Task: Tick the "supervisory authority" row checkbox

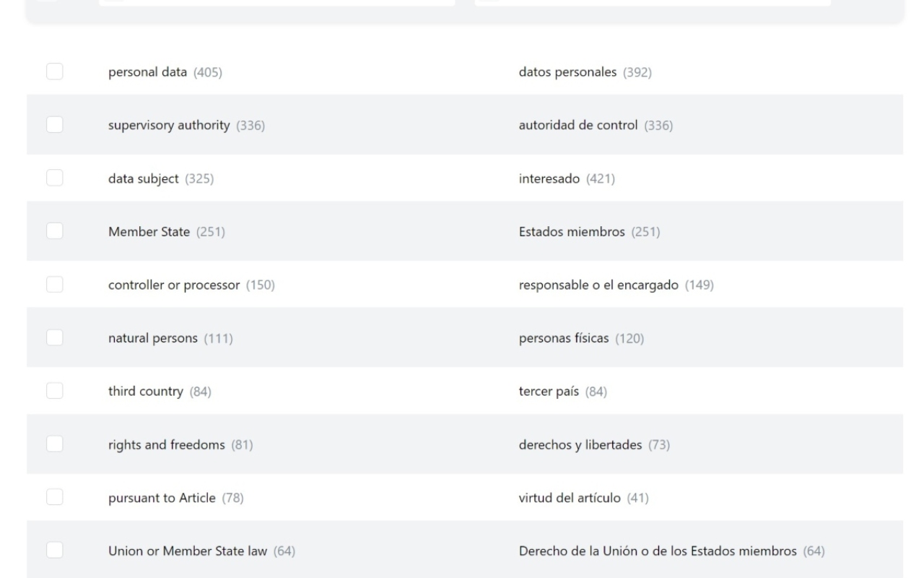Action: tap(55, 125)
